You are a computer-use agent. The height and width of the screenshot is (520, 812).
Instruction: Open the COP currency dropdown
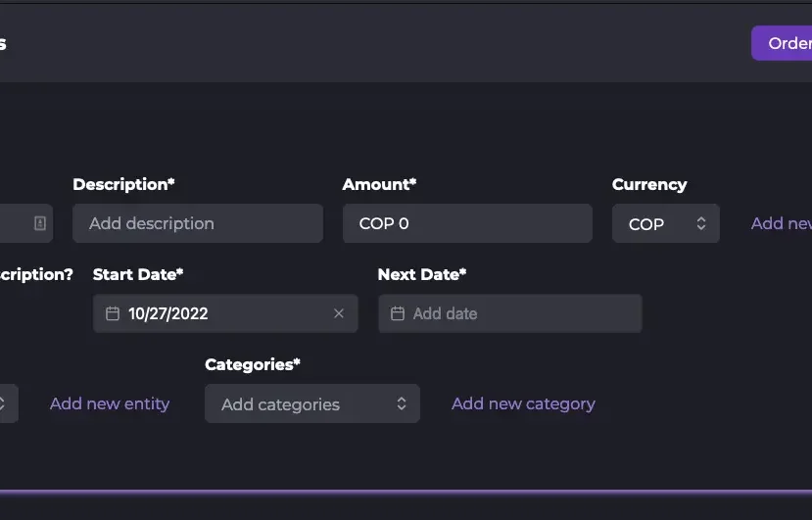[665, 223]
